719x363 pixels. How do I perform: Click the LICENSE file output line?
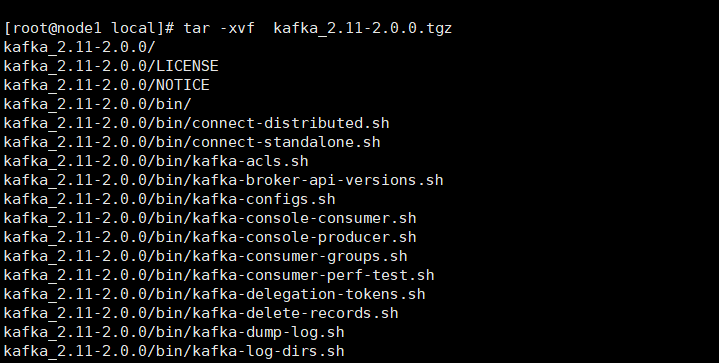pos(111,66)
